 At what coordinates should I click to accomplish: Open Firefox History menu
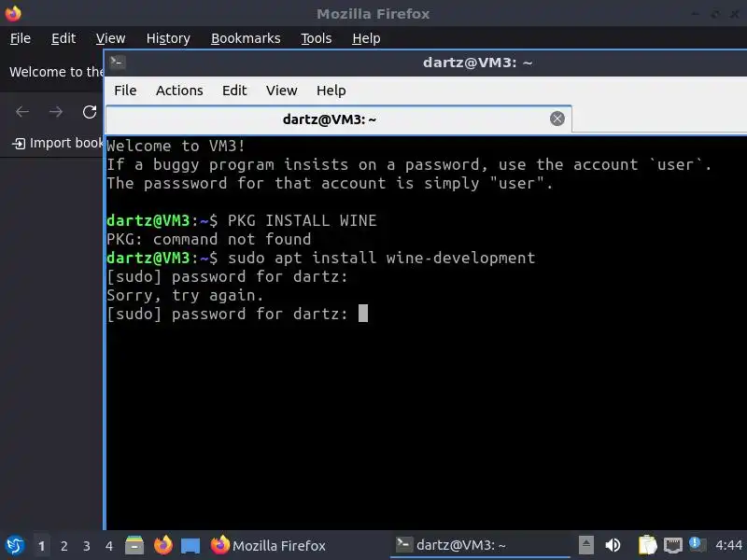[168, 38]
